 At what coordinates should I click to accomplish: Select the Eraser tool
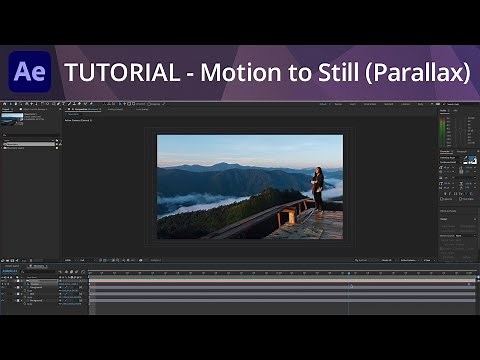(79, 104)
